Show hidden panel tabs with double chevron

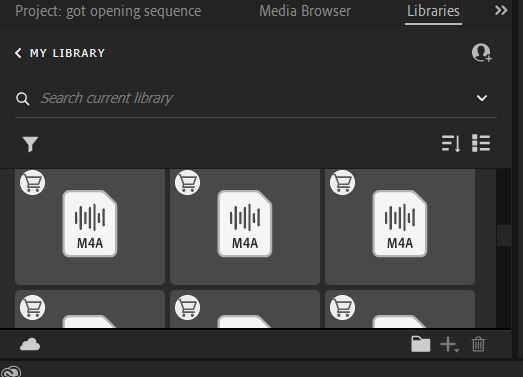(x=501, y=10)
